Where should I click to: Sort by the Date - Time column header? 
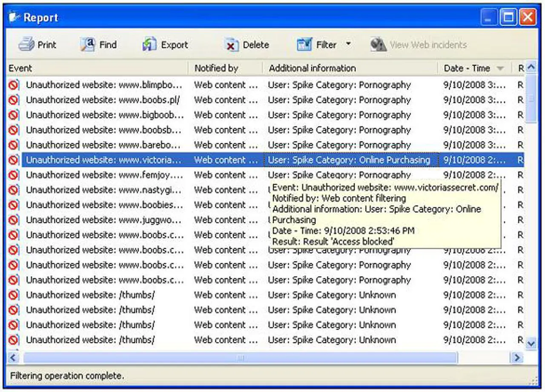click(475, 68)
